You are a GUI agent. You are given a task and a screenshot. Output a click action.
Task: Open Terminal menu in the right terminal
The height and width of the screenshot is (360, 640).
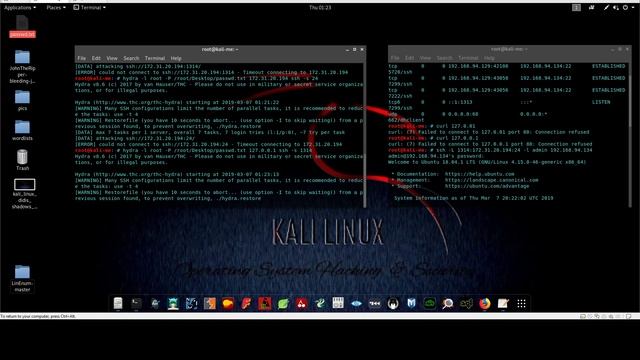click(x=468, y=58)
